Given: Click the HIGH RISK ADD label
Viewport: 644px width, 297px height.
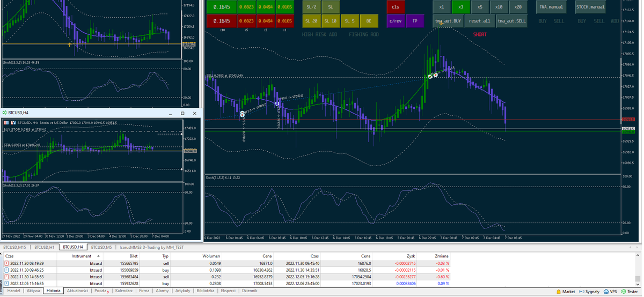Looking at the screenshot, I should (x=319, y=34).
